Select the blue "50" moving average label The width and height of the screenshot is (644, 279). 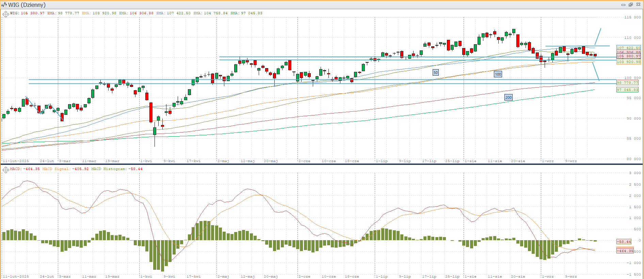[435, 73]
